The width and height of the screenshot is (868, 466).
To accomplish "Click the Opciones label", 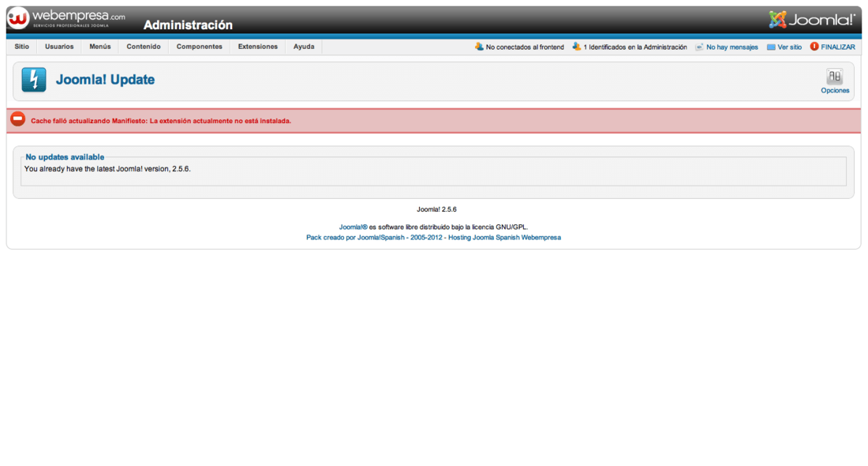I will click(x=835, y=90).
